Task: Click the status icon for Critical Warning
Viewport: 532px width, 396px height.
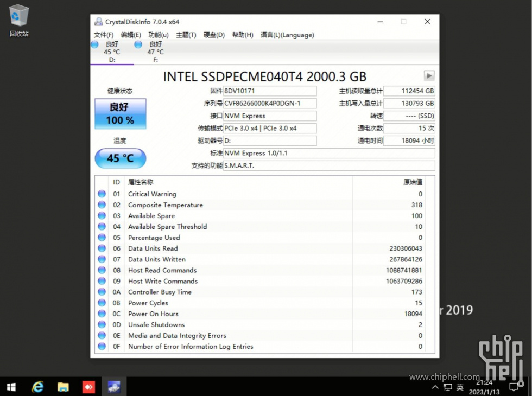Action: 102,194
